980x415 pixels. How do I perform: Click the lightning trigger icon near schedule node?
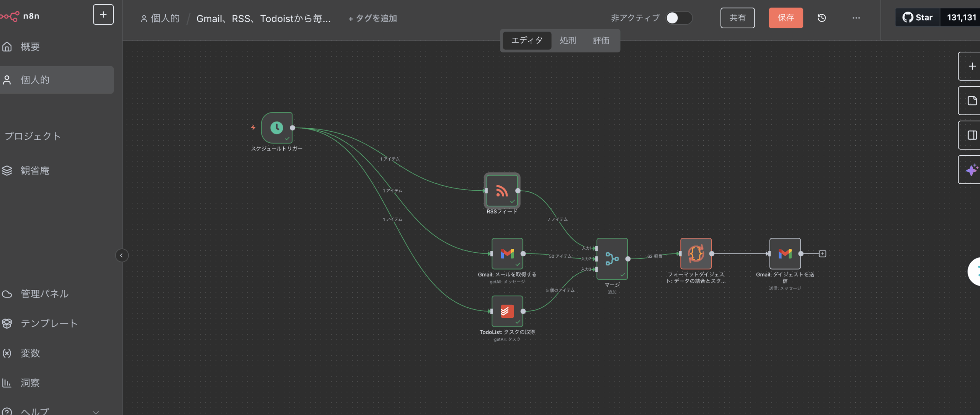[x=253, y=127]
